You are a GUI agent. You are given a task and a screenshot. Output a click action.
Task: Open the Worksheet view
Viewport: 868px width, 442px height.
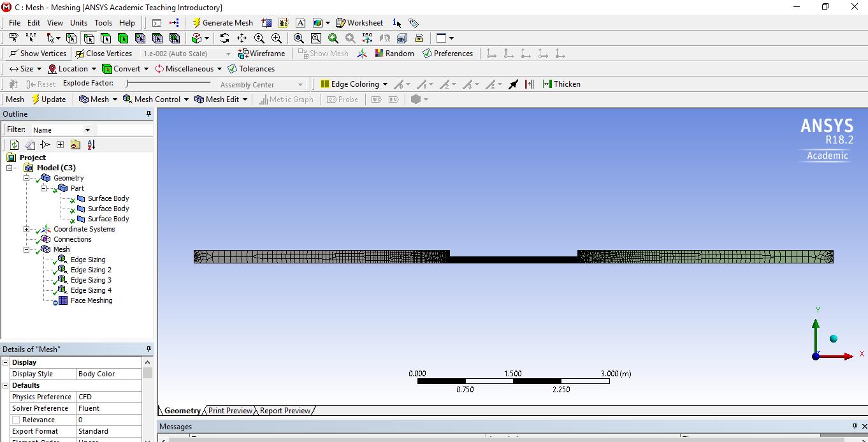tap(359, 23)
